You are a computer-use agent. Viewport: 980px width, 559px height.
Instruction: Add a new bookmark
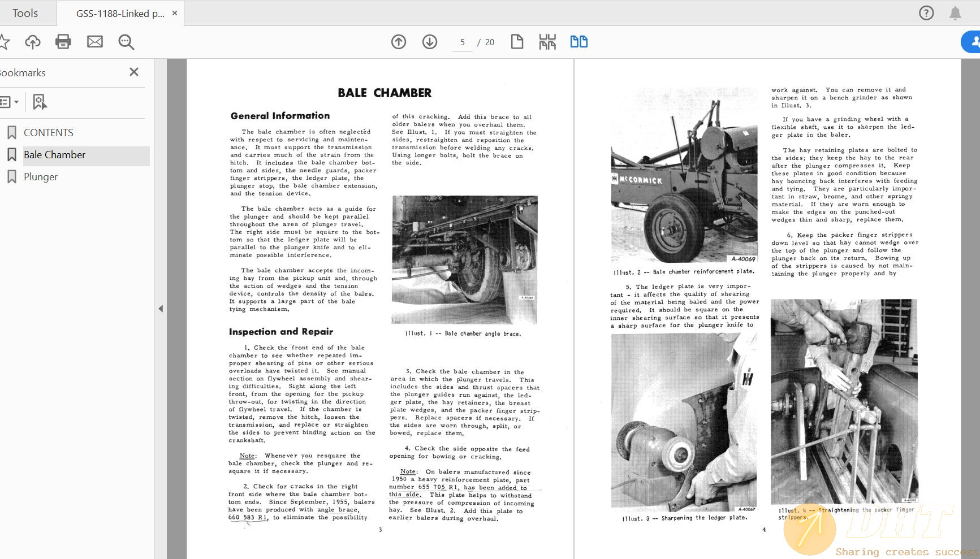tap(39, 102)
